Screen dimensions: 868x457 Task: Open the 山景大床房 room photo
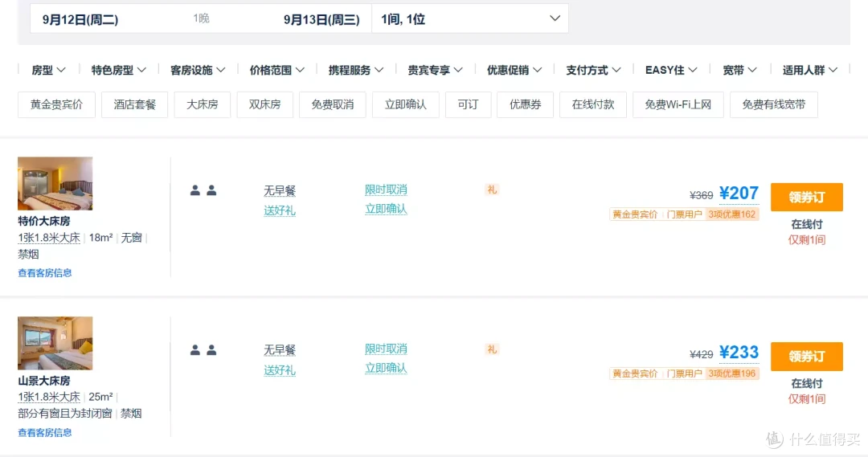[55, 343]
